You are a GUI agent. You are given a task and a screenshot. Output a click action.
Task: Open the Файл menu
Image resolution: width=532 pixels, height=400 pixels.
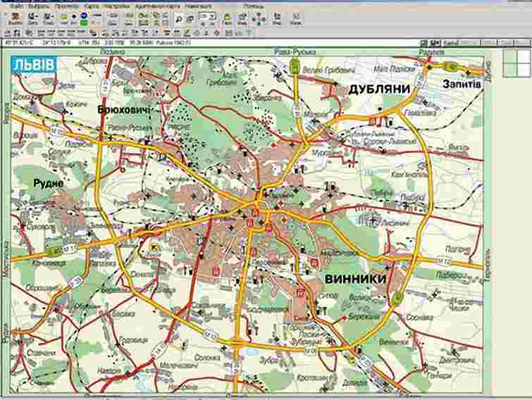(x=15, y=5)
